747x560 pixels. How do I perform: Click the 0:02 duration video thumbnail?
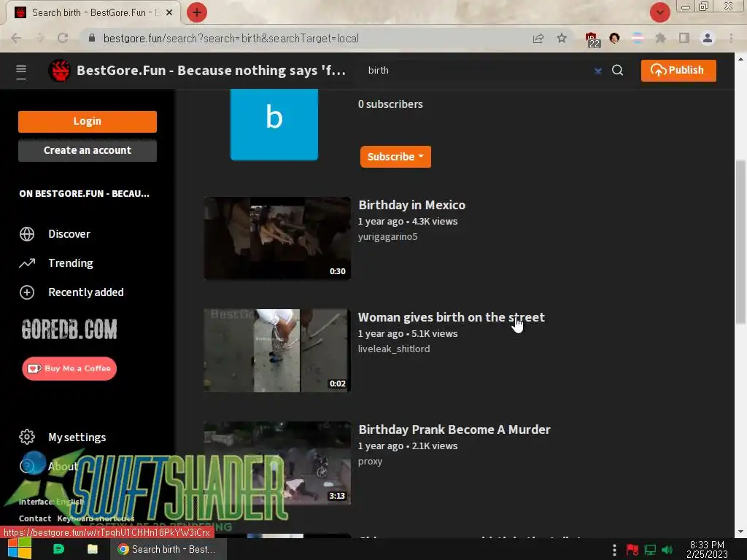pyautogui.click(x=277, y=351)
